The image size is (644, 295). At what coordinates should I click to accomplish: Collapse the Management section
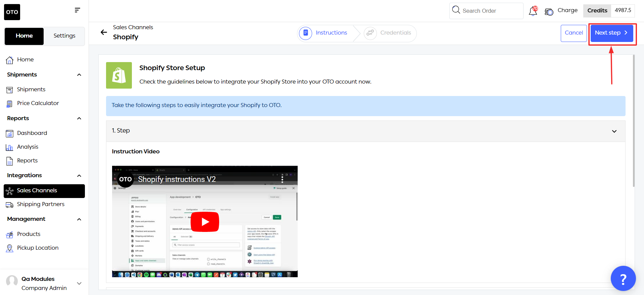tap(79, 219)
